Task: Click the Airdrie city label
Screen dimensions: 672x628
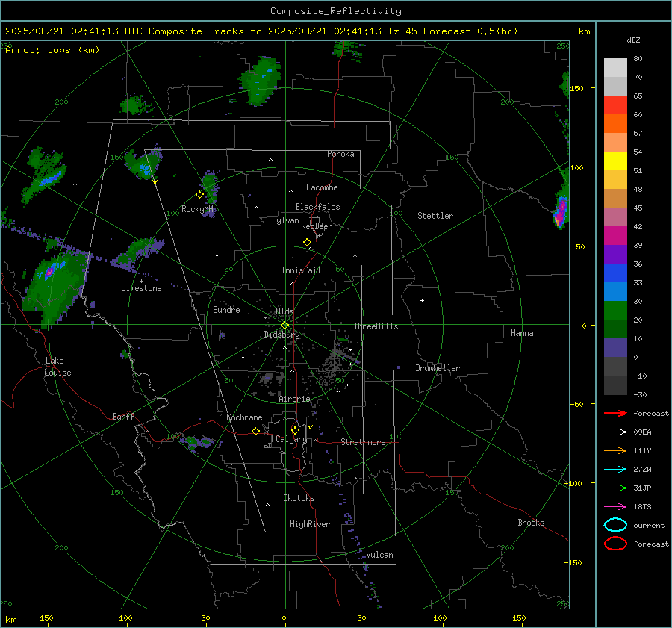Action: (x=294, y=399)
